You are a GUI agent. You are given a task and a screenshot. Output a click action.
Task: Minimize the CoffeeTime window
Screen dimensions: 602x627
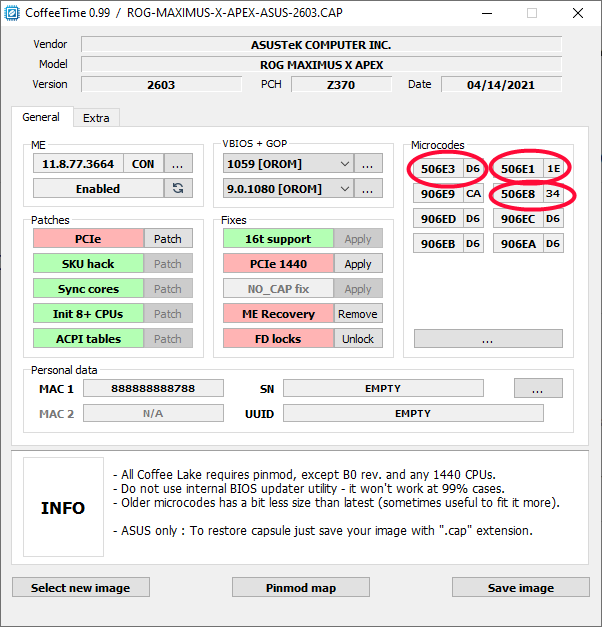487,13
